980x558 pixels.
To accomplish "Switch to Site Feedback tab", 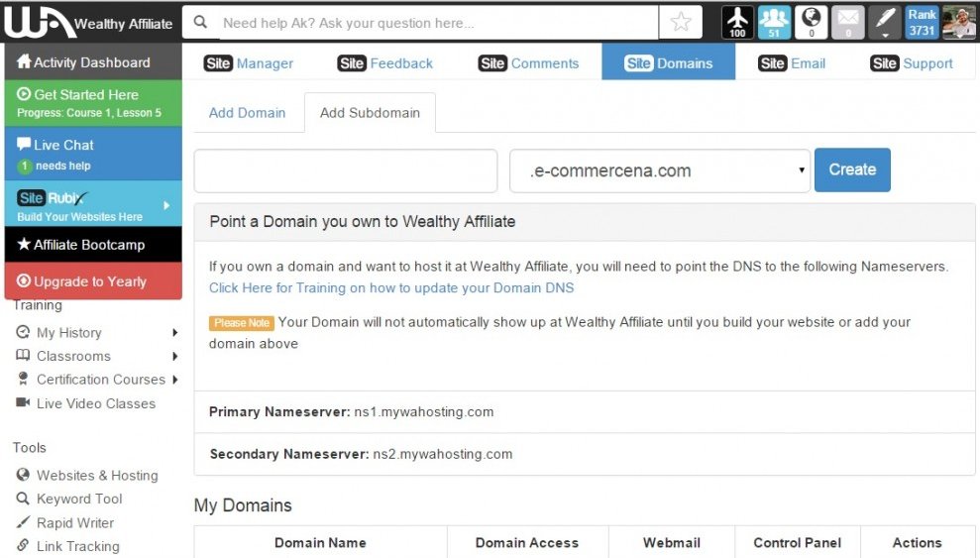I will (385, 63).
